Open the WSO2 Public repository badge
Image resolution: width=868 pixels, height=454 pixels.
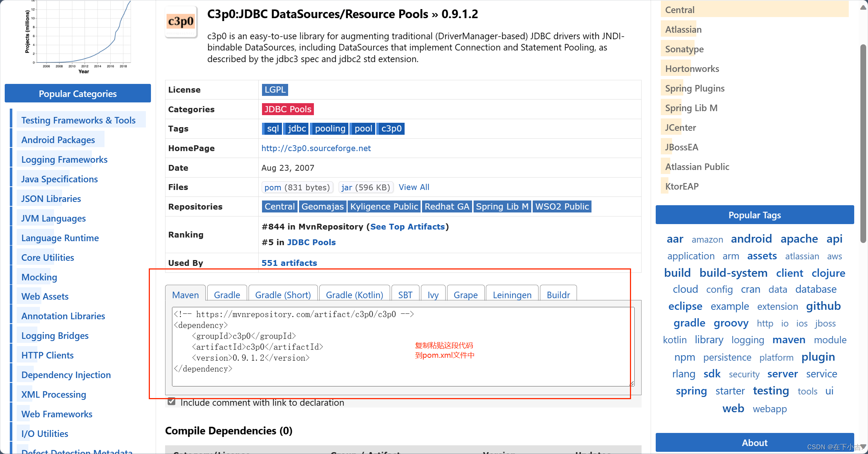point(562,206)
